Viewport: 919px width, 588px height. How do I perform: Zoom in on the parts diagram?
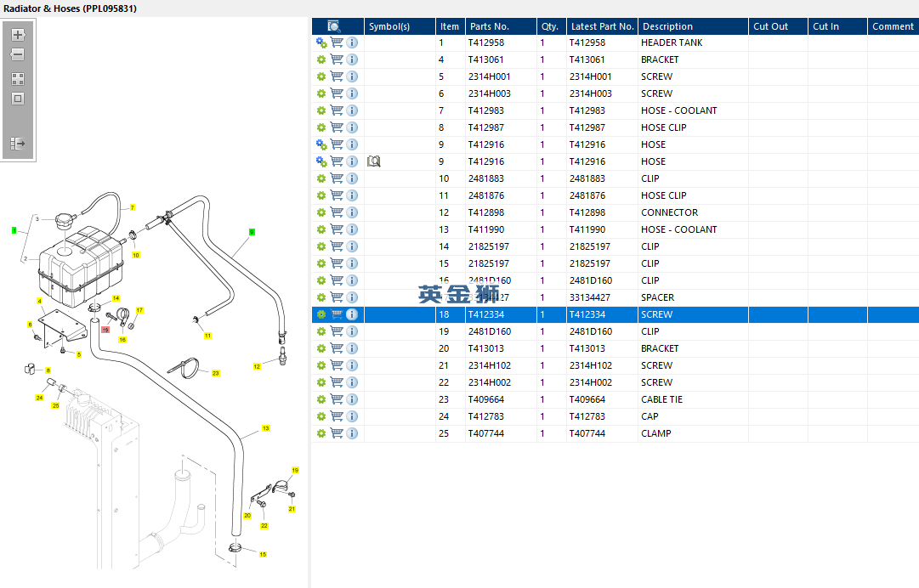coord(18,35)
